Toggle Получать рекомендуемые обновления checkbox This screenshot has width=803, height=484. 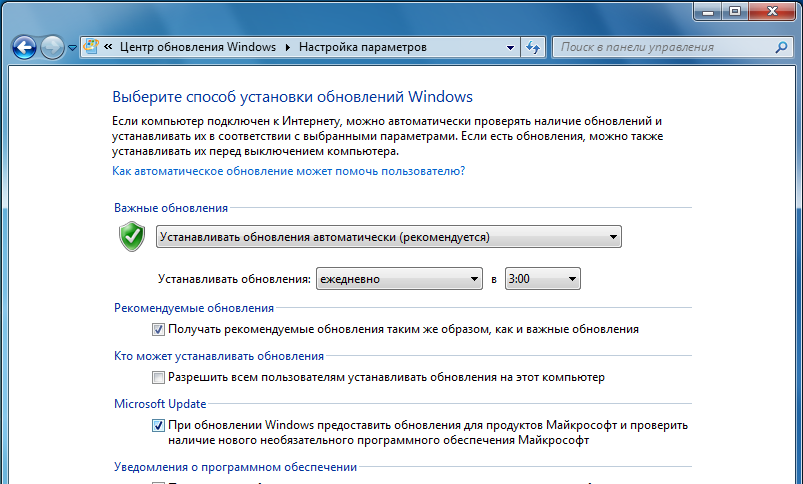(x=158, y=329)
